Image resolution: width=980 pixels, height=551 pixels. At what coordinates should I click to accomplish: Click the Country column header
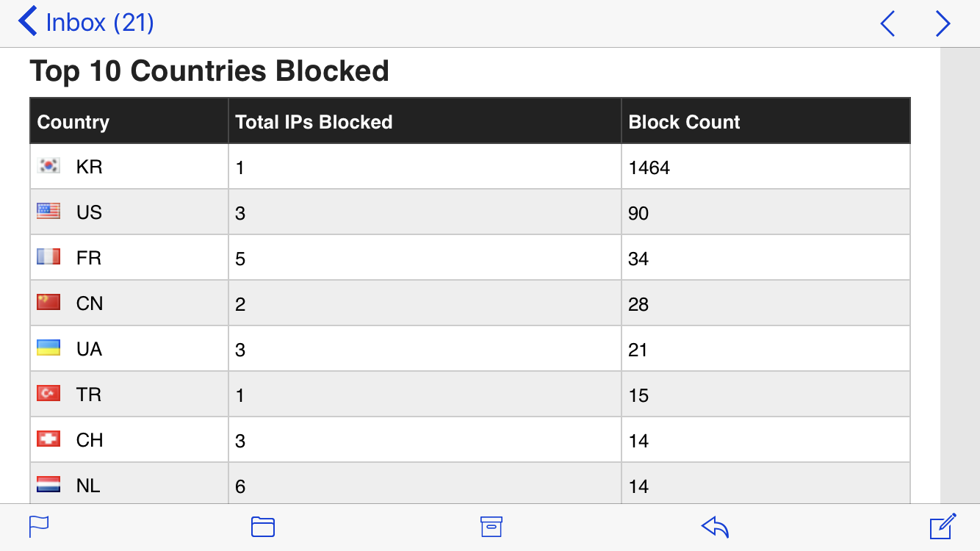tap(129, 121)
